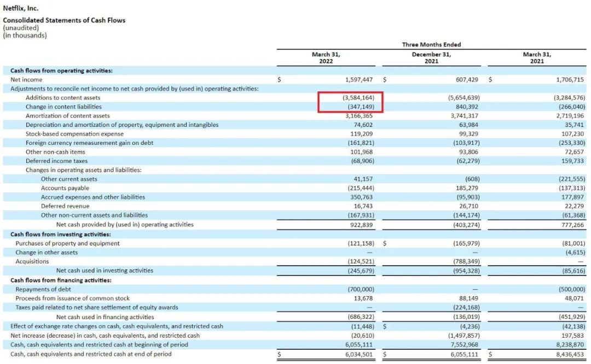Click 'Additions to content assets' label
Image resolution: width=591 pixels, height=364 pixels.
(x=63, y=98)
